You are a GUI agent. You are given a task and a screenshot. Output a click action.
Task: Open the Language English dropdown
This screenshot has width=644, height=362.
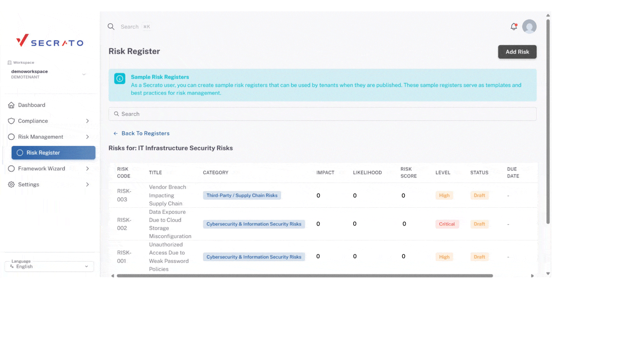[49, 266]
